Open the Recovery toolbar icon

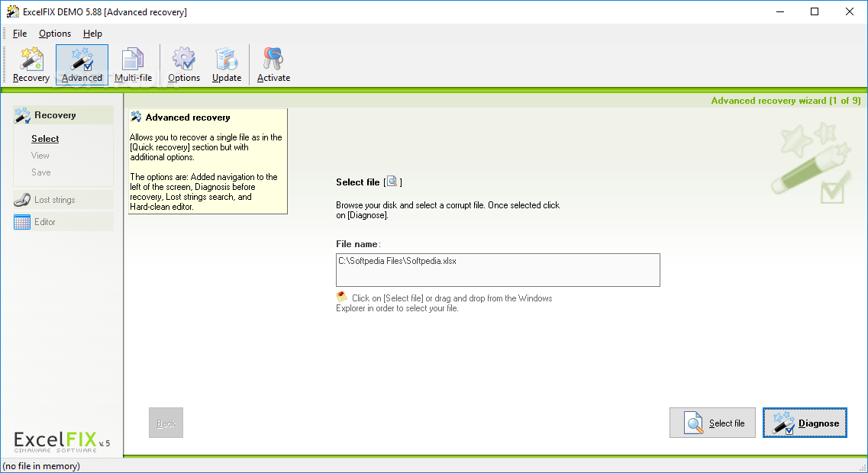pos(31,65)
